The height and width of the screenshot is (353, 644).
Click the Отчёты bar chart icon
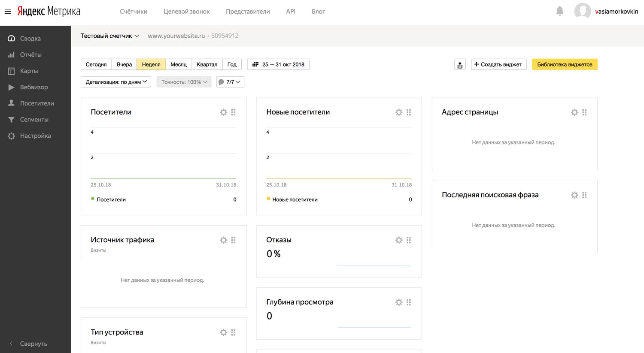pos(12,55)
